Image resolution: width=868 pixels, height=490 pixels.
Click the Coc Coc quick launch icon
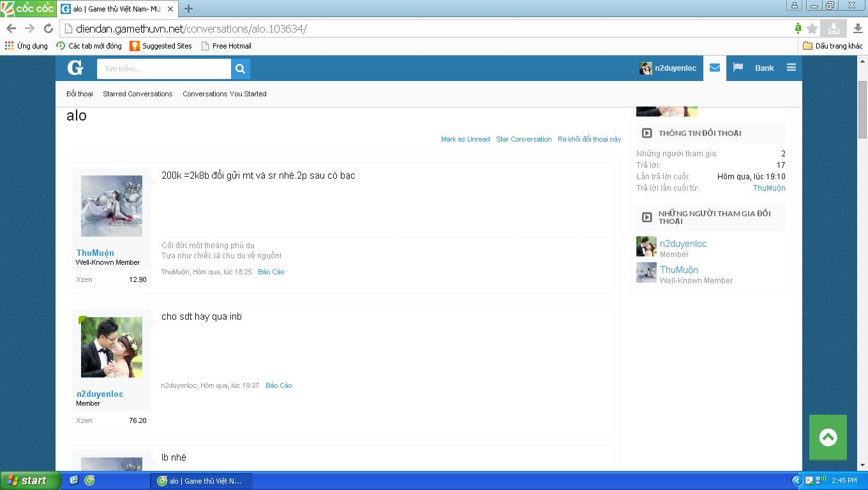coord(89,480)
